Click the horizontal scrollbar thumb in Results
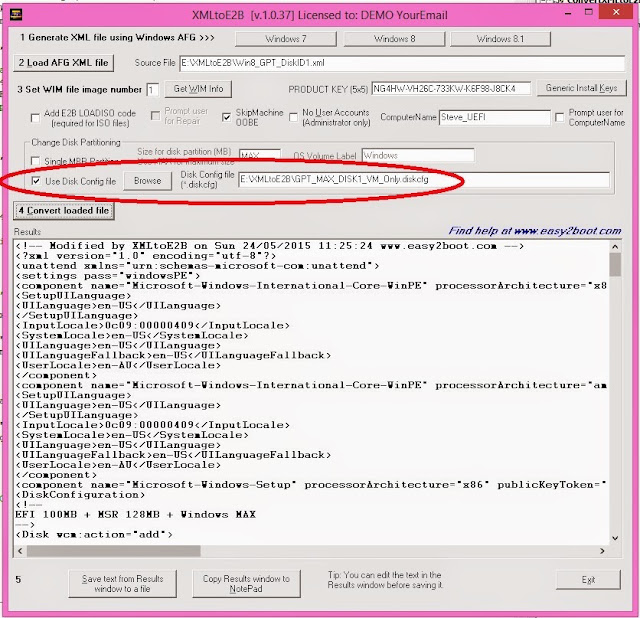 pyautogui.click(x=113, y=551)
